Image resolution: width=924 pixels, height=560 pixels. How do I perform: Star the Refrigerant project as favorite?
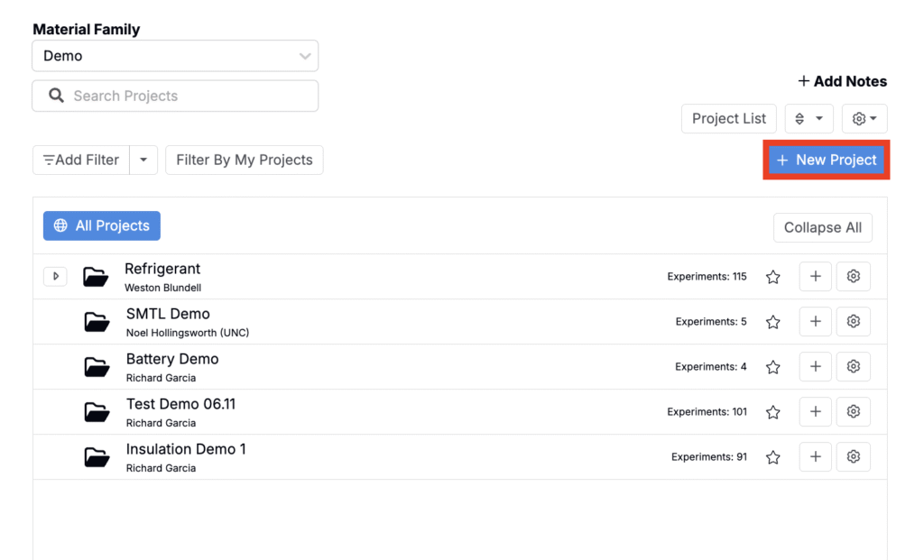pos(772,277)
